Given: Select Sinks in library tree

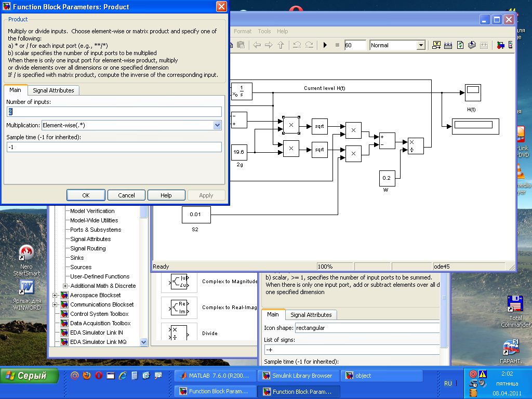Looking at the screenshot, I should (77, 258).
